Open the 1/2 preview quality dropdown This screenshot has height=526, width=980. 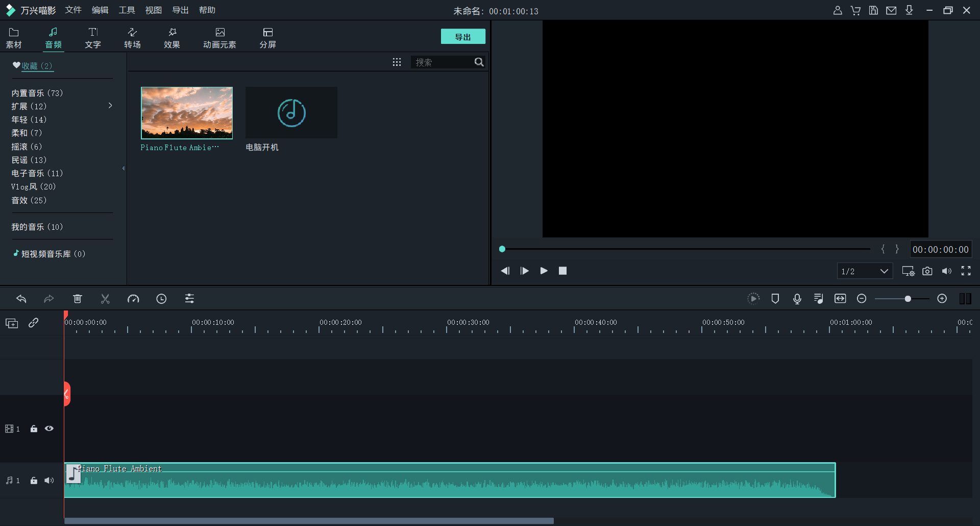click(865, 271)
